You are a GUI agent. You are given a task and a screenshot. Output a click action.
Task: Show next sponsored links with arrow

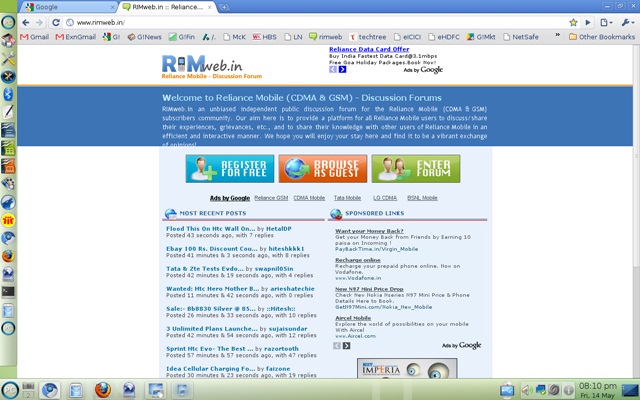tap(347, 345)
